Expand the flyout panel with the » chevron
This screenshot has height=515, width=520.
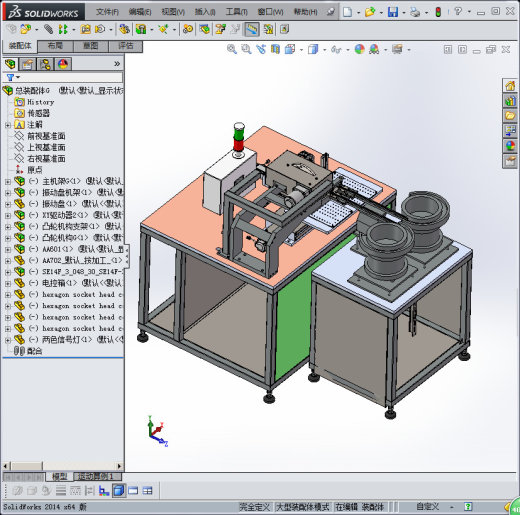(x=117, y=64)
